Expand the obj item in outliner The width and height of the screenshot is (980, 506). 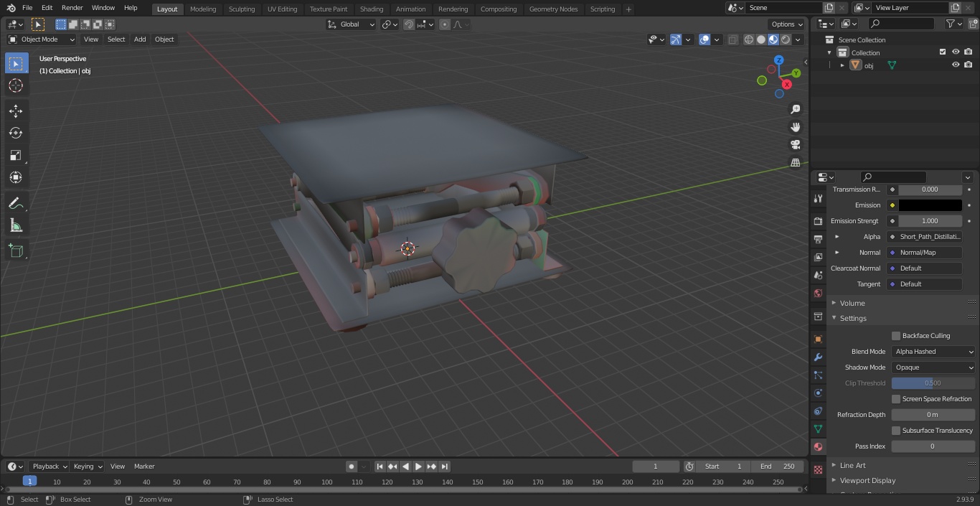842,65
